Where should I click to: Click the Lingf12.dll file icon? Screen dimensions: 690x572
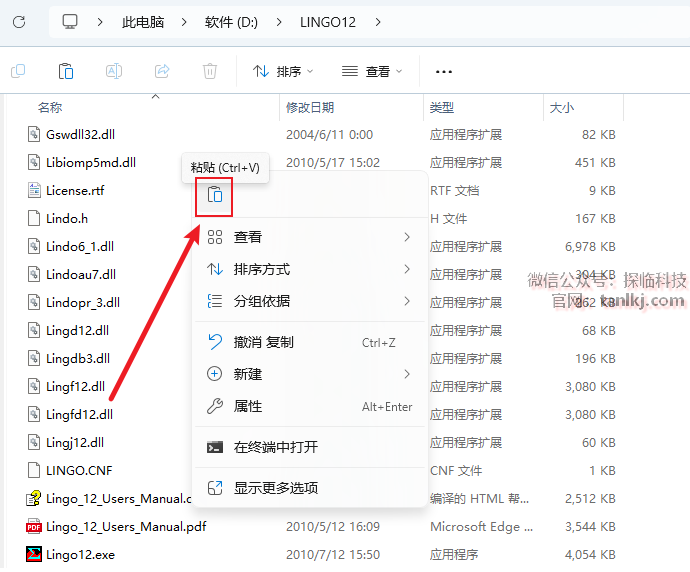point(34,386)
